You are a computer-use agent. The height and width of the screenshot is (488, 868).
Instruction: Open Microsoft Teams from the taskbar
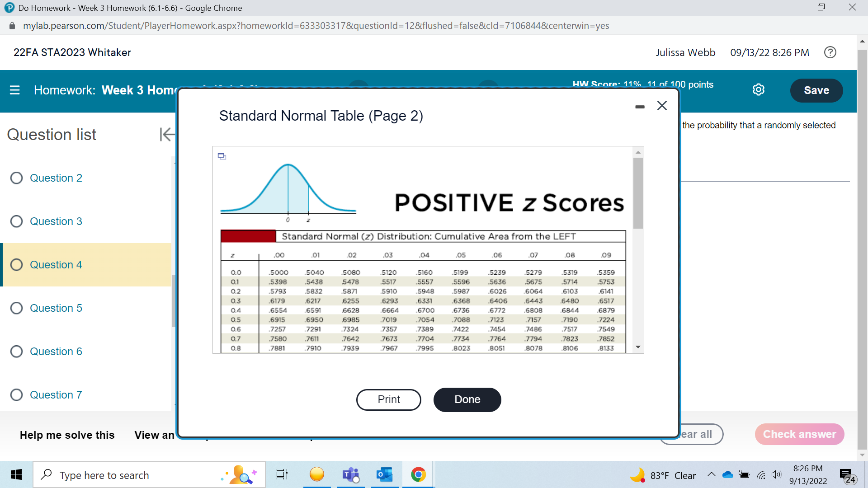[x=350, y=474]
